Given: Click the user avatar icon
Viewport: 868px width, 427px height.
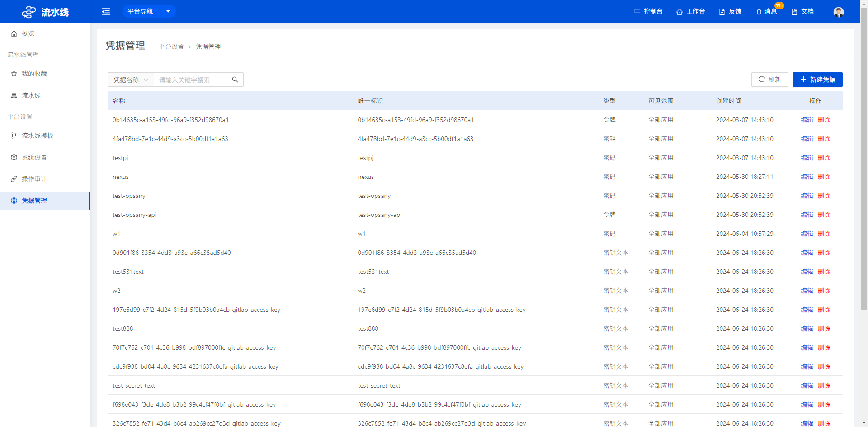Looking at the screenshot, I should click(x=839, y=12).
